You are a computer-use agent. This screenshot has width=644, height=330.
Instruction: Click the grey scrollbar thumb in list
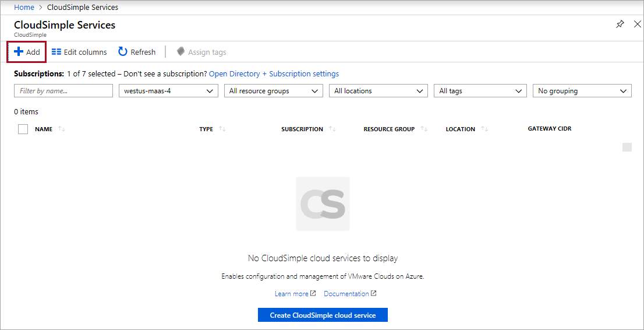(x=627, y=148)
